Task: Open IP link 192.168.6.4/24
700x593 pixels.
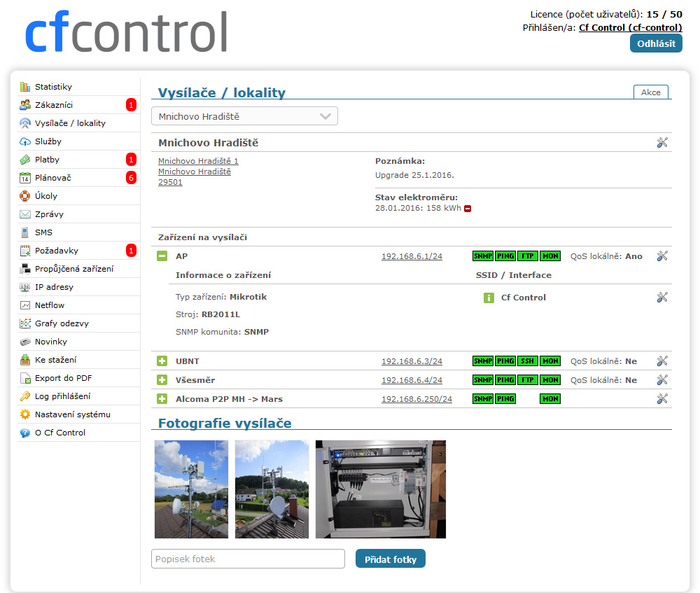Action: (412, 380)
